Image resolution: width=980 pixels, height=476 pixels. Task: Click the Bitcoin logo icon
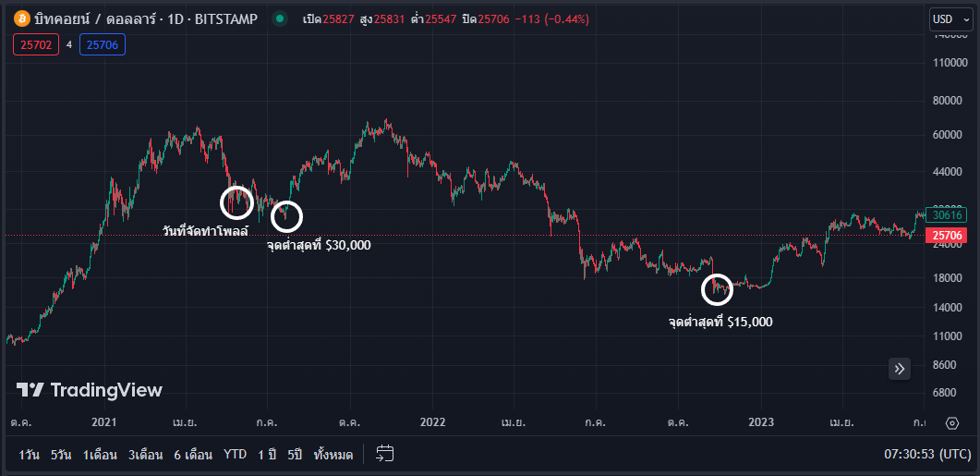click(22, 19)
